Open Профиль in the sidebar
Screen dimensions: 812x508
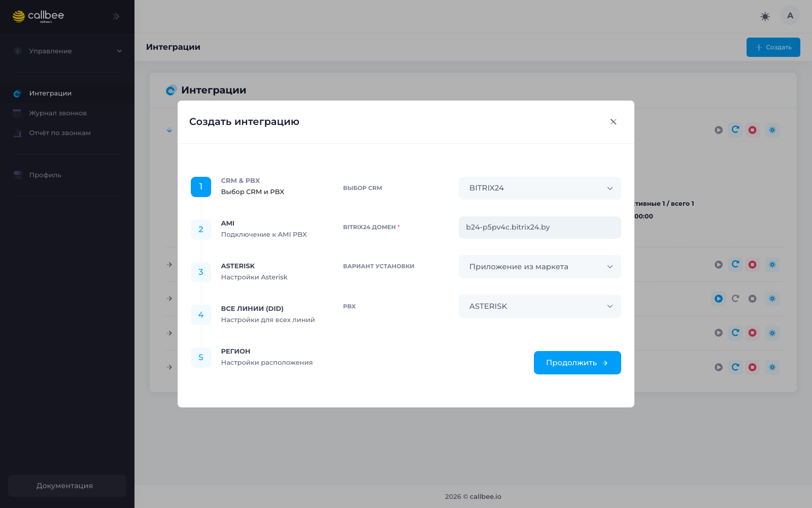[x=67, y=175]
